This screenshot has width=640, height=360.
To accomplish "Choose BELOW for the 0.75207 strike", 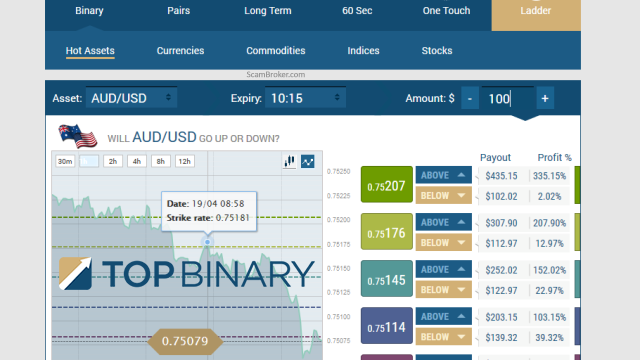I will tap(444, 196).
